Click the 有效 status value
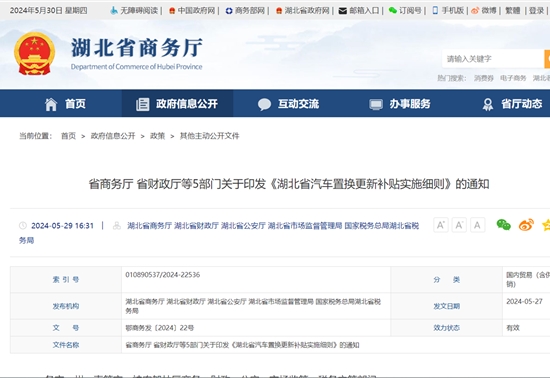The height and width of the screenshot is (378, 550). point(513,328)
